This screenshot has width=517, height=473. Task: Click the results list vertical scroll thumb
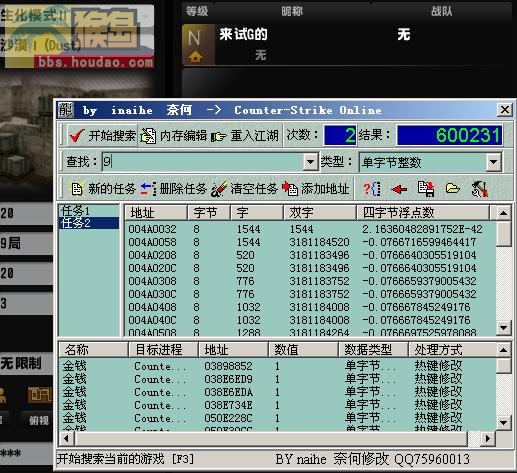click(503, 233)
